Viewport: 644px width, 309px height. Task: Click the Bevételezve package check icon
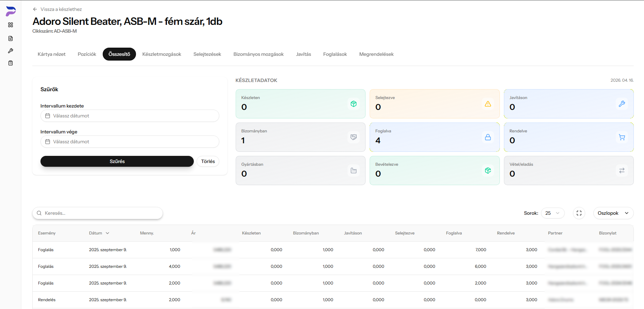click(x=488, y=170)
